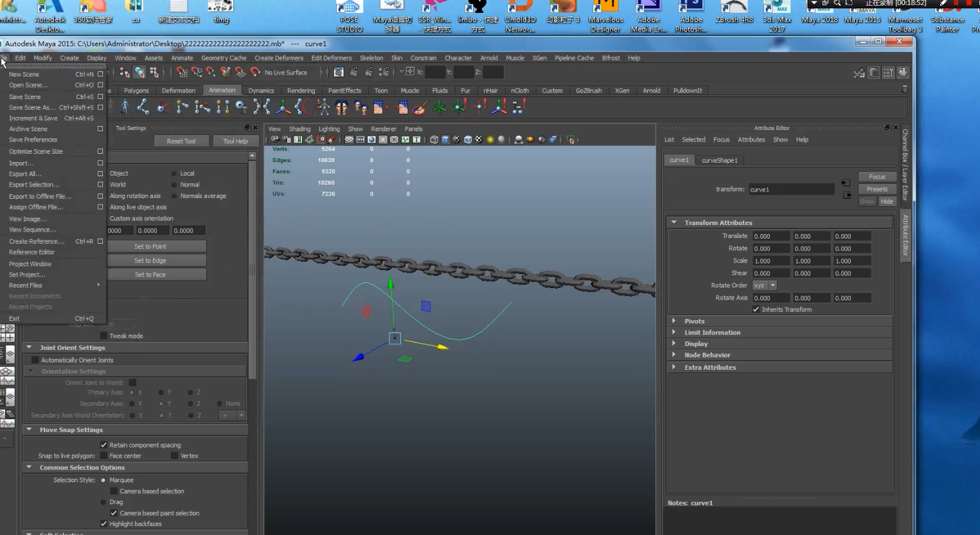Click the Presets button
980x535 pixels.
(877, 189)
